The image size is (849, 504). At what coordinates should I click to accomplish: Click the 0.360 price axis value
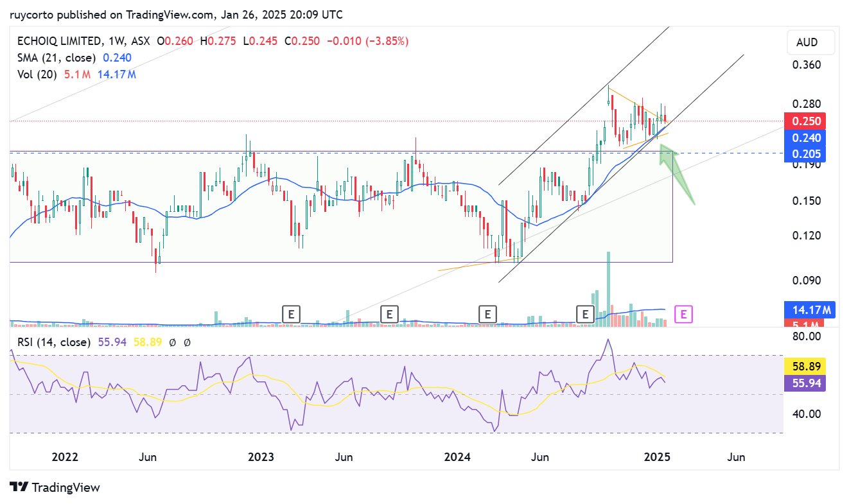[x=806, y=65]
